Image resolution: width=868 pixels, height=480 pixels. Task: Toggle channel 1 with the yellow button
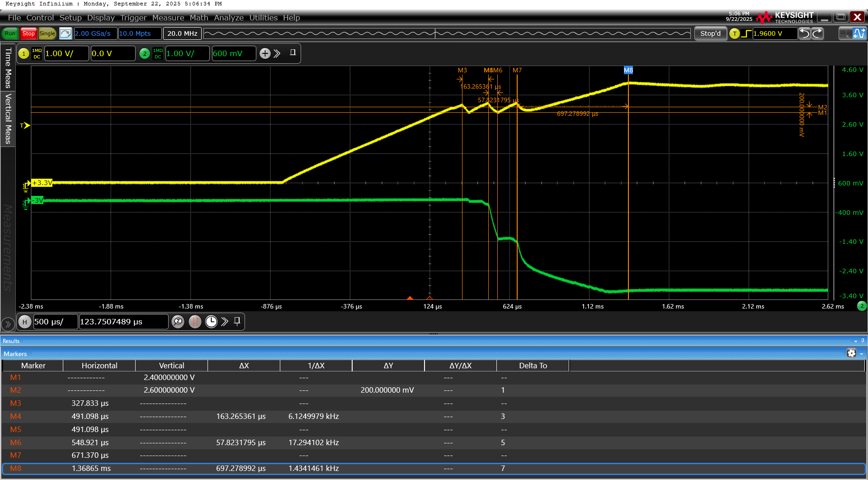pyautogui.click(x=24, y=53)
